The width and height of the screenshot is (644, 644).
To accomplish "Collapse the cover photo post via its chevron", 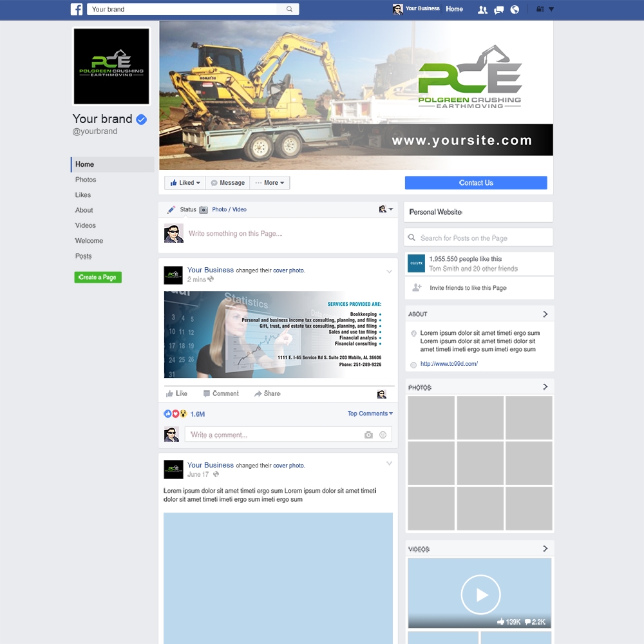I will pyautogui.click(x=389, y=272).
